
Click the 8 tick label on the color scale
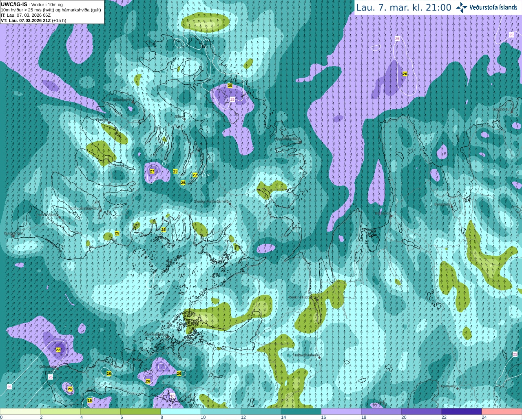pyautogui.click(x=162, y=417)
